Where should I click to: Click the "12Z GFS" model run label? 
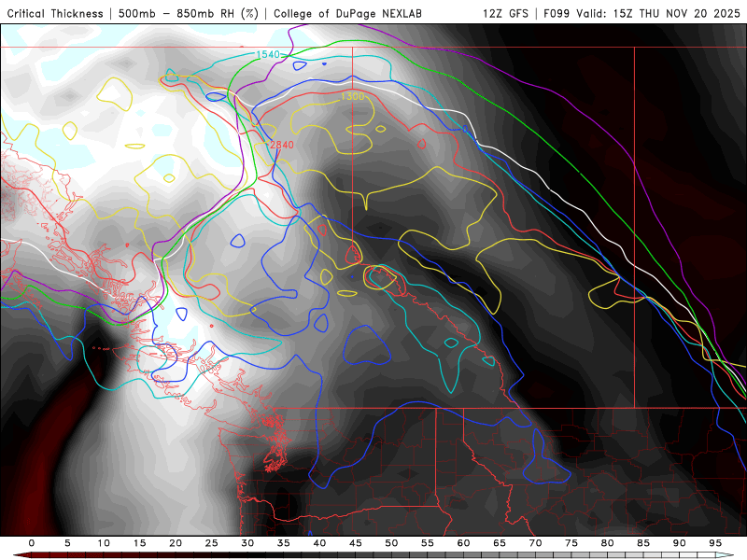(x=505, y=13)
